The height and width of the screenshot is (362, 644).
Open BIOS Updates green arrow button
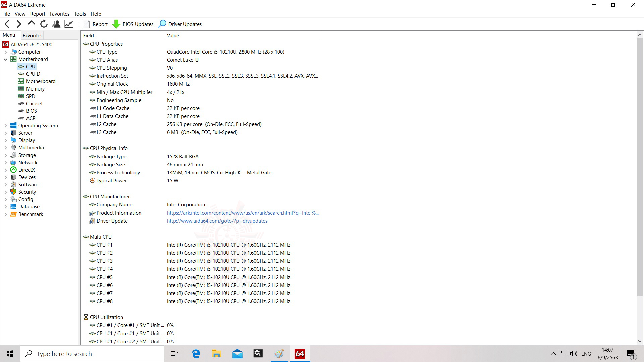[133, 24]
